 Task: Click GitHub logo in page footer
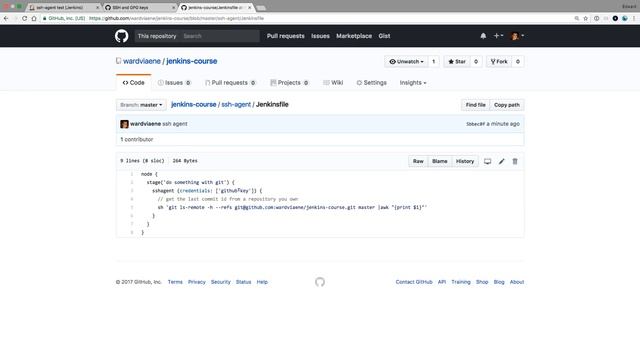point(320,282)
